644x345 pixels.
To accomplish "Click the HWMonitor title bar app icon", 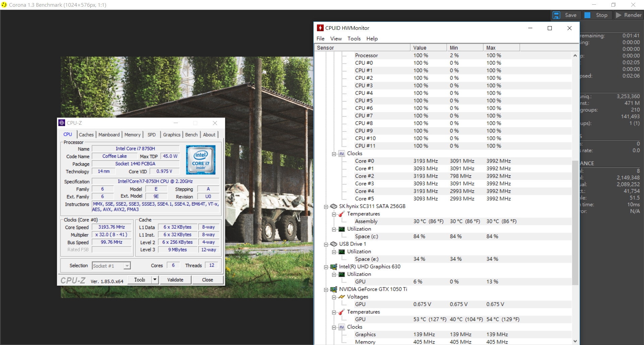I will pyautogui.click(x=320, y=28).
